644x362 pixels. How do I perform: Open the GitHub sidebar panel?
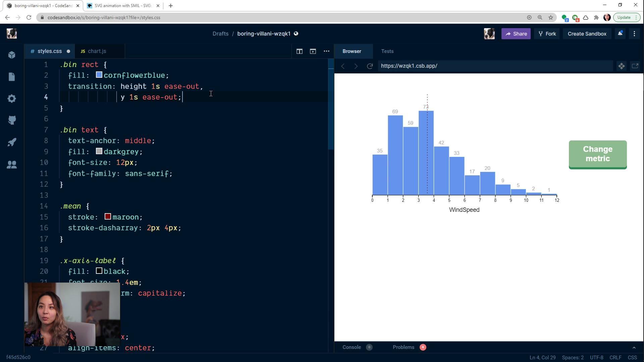(12, 120)
